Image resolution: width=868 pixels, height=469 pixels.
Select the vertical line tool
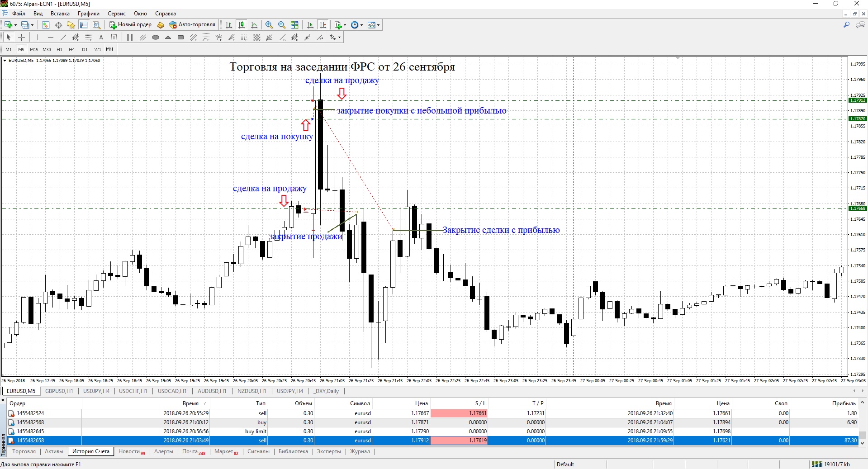[x=38, y=38]
